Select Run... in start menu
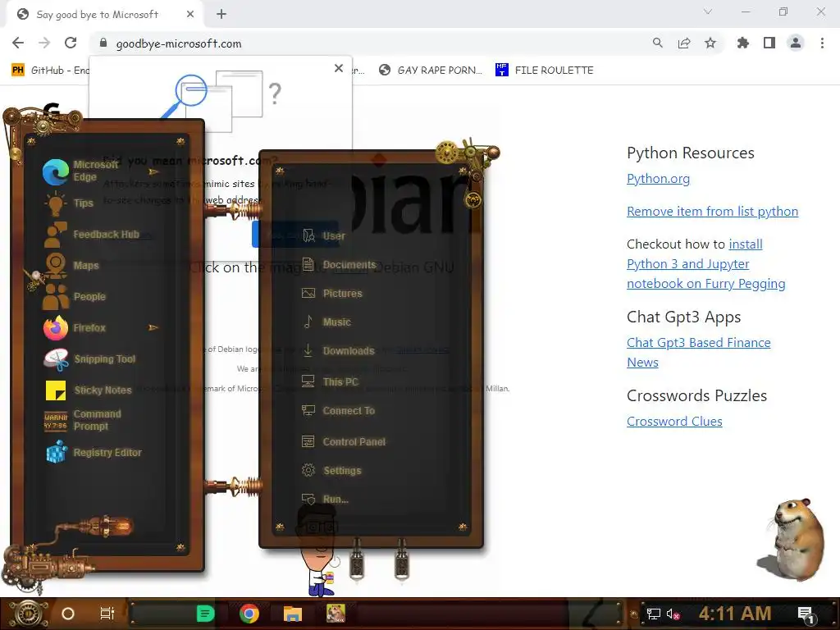840x630 pixels. pos(325,500)
